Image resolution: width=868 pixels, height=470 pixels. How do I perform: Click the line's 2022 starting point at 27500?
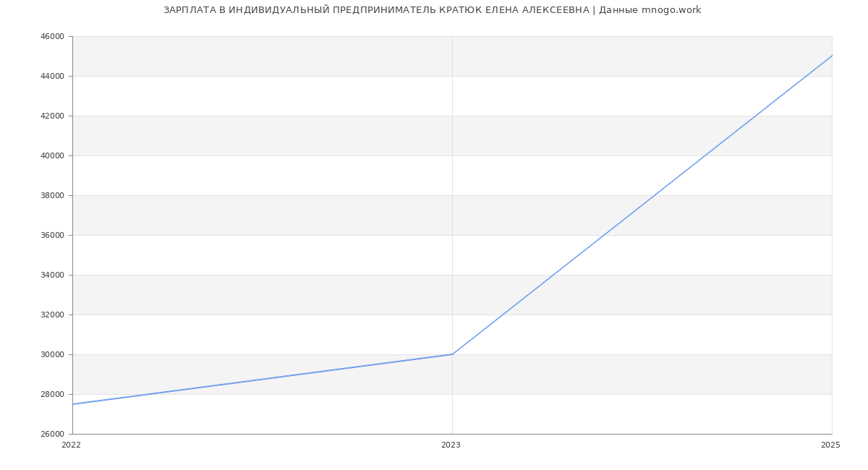click(73, 404)
